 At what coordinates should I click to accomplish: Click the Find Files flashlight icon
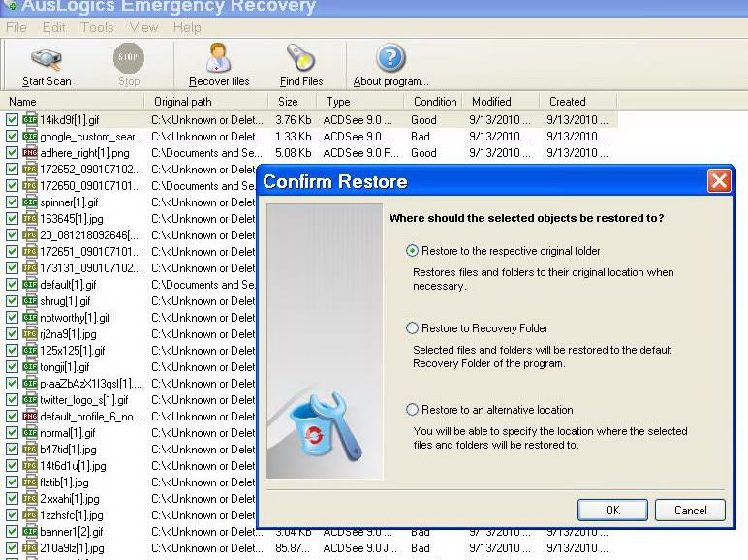pos(301,57)
